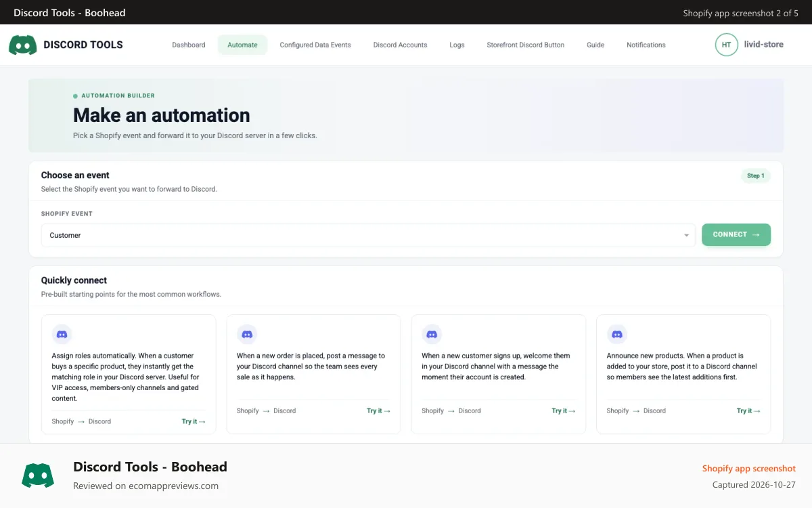Click Discord icon on Announce products card
Image resolution: width=812 pixels, height=508 pixels.
[617, 335]
